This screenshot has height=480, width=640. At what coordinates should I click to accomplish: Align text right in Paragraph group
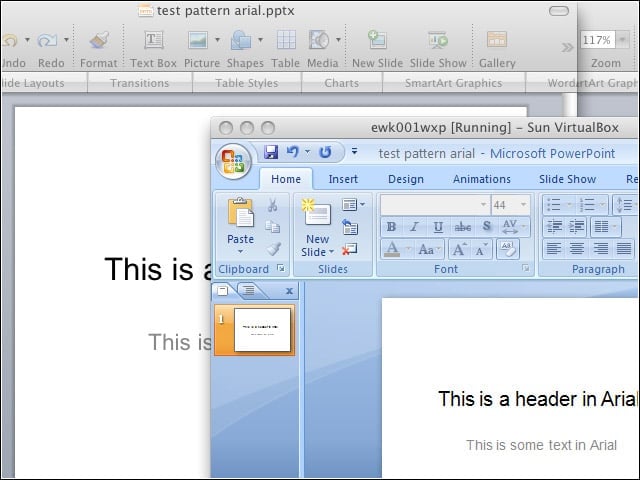(600, 249)
